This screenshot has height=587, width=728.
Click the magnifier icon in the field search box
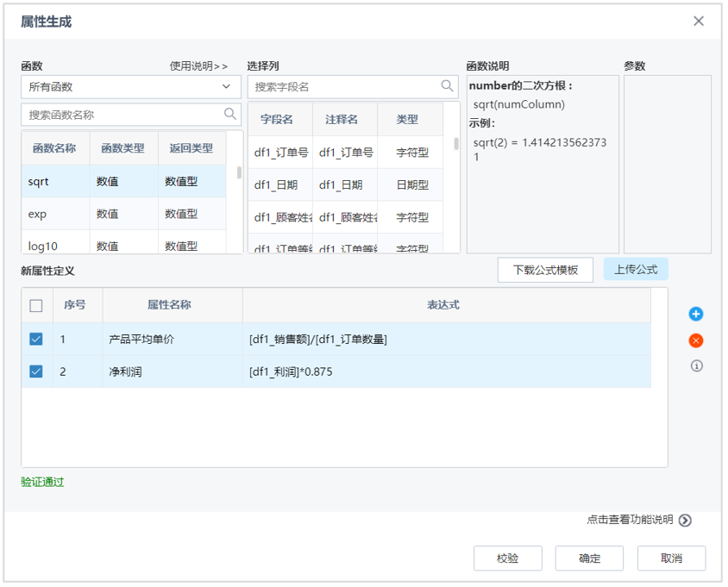point(446,87)
